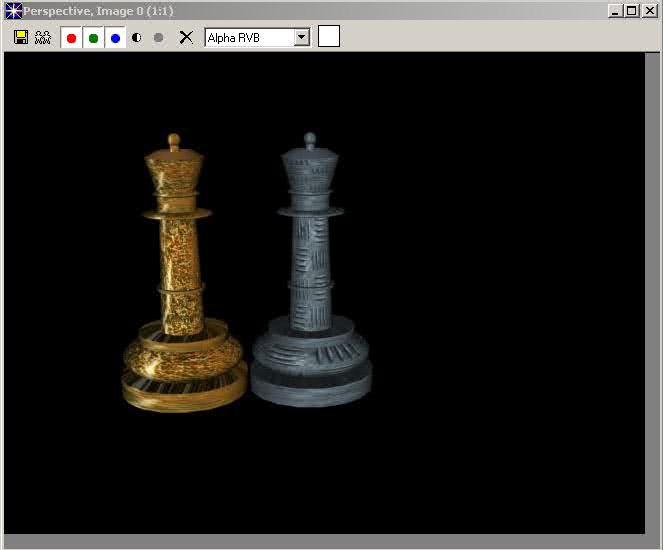The width and height of the screenshot is (663, 550).
Task: Show the alpha channel half-circle icon
Action: point(137,38)
